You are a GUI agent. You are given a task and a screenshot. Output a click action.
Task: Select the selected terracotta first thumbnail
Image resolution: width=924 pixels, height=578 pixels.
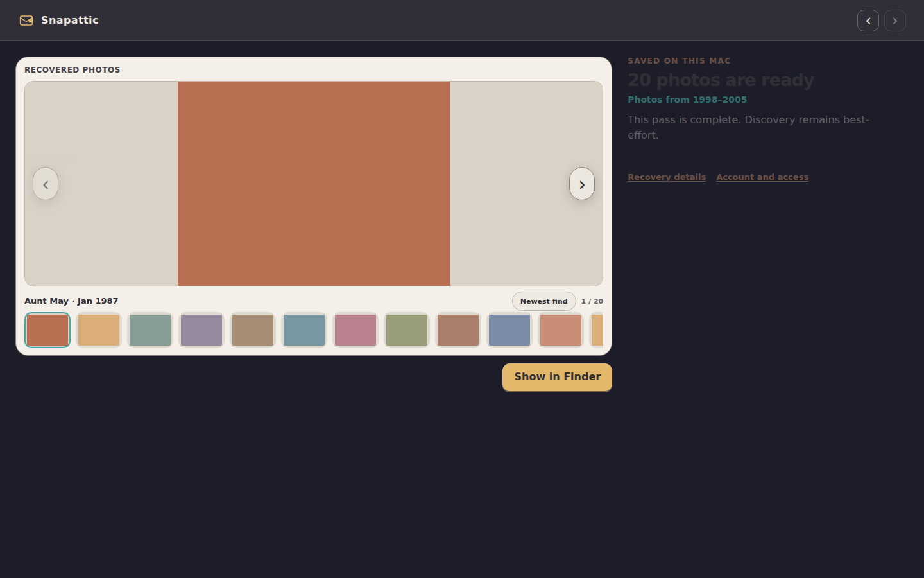tap(47, 330)
